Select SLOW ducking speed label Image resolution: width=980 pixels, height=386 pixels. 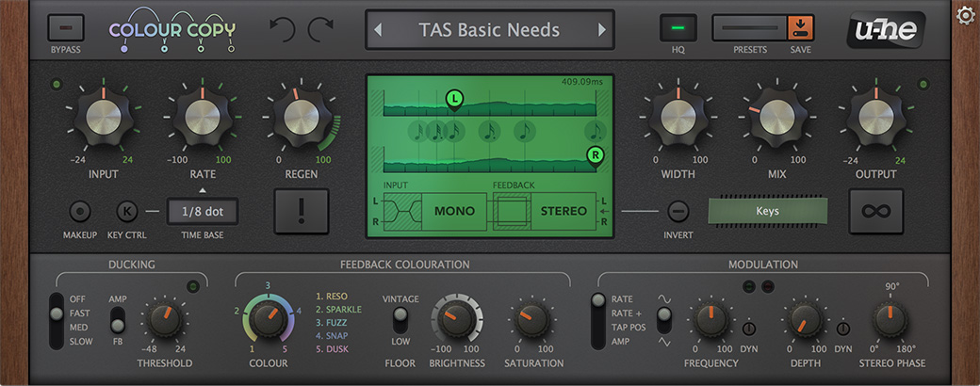tap(81, 342)
